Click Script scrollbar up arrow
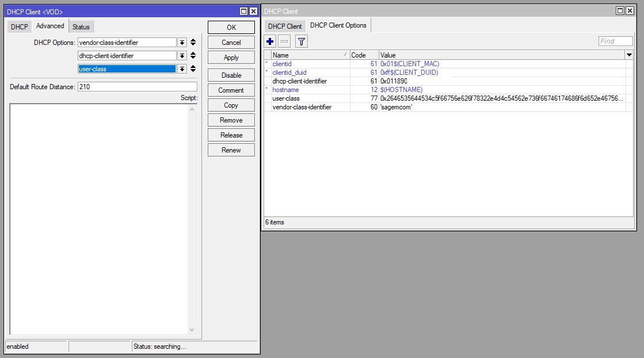 coord(192,109)
